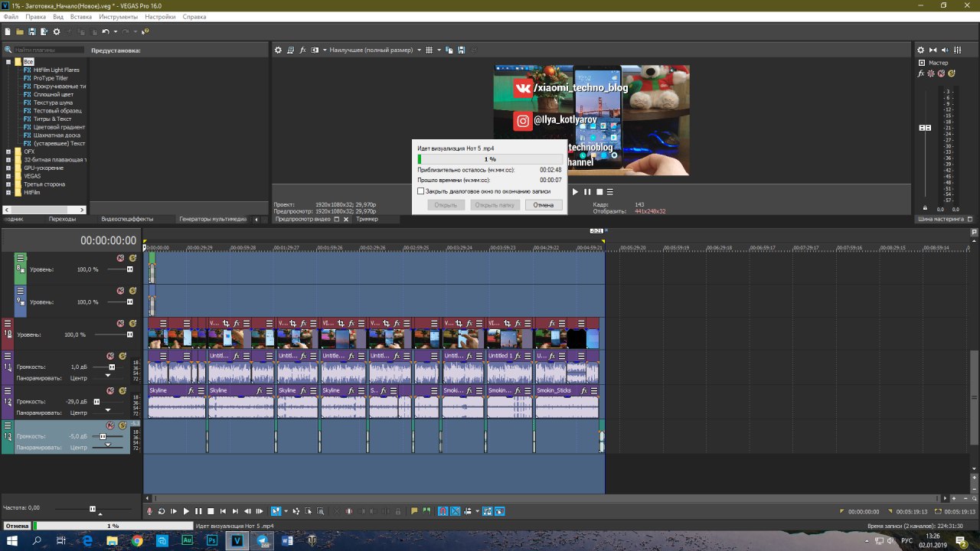Mute audio track 11
The height and width of the screenshot is (551, 980).
(110, 356)
